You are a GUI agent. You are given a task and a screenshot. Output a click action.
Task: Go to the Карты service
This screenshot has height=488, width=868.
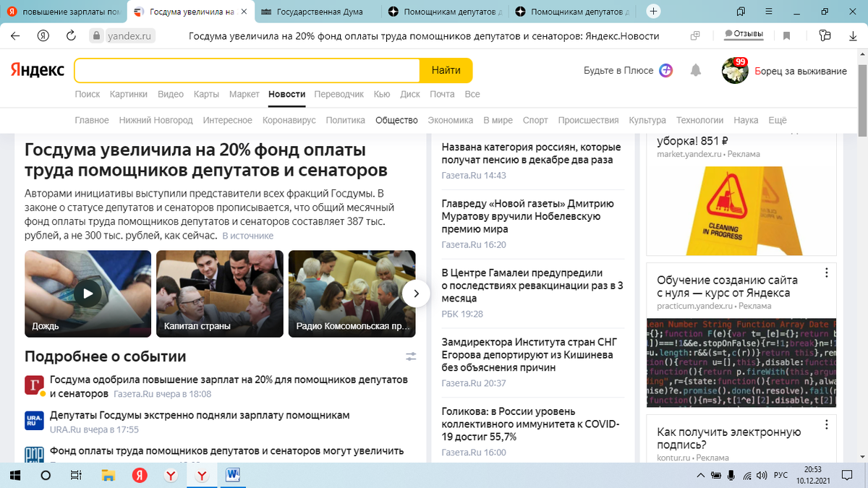[206, 94]
